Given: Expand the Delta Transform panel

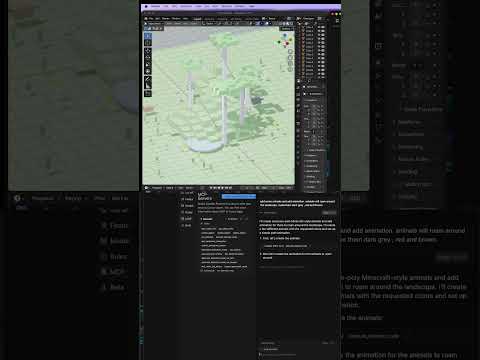Looking at the screenshot, I should pos(315,150).
